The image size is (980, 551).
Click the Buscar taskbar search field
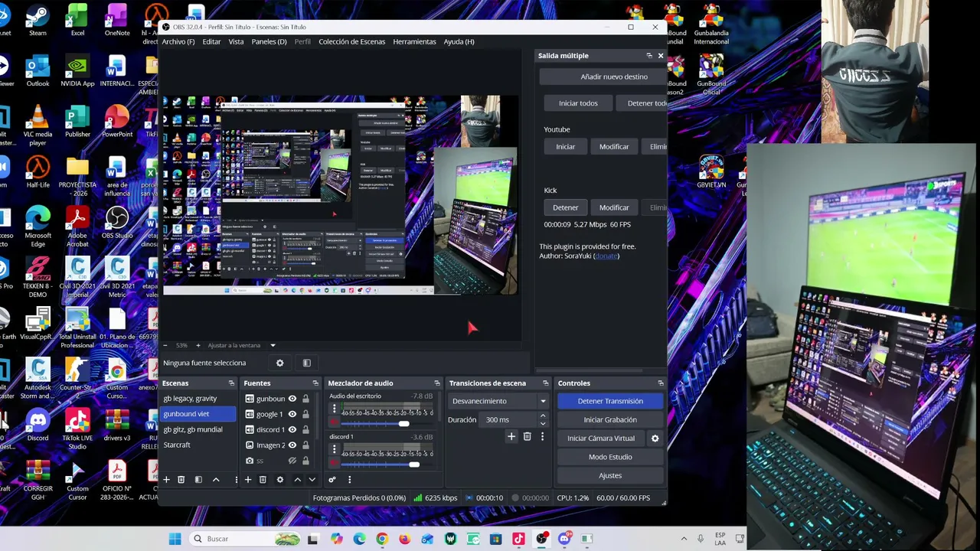243,539
